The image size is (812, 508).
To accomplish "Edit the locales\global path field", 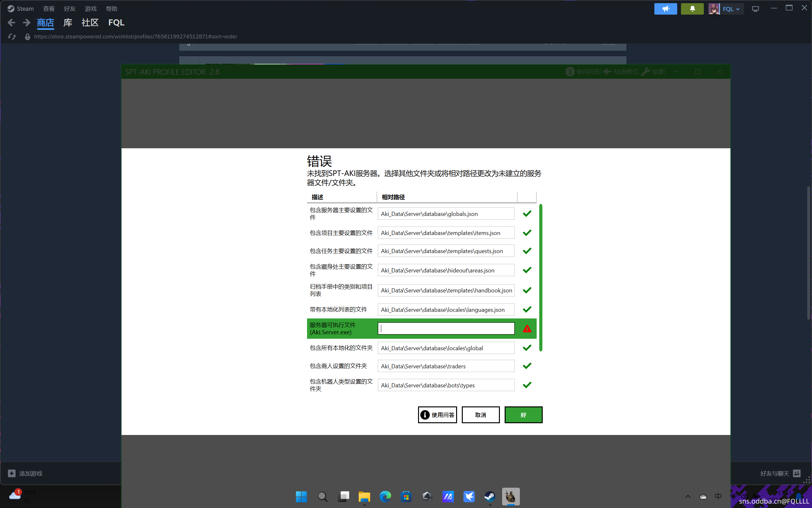I will (446, 348).
